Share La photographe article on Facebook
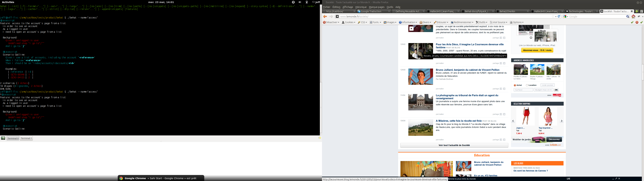The image size is (644, 181). point(501,114)
